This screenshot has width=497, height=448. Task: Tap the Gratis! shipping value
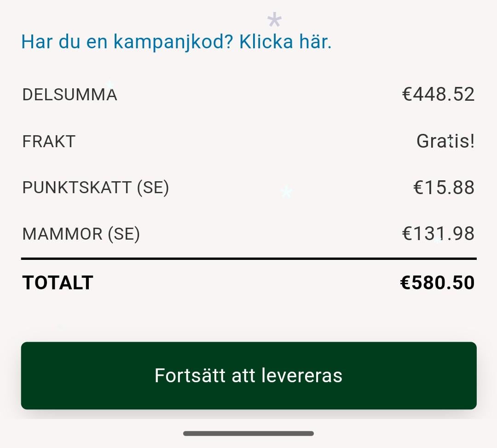point(445,141)
